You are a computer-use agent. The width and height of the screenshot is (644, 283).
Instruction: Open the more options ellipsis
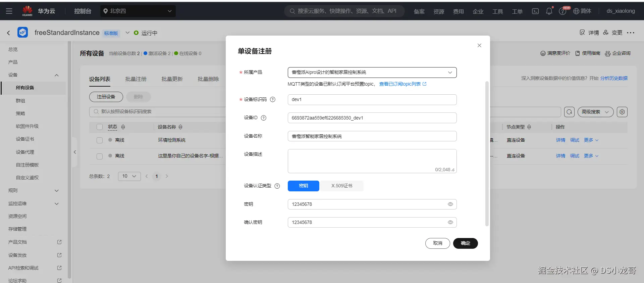tap(631, 33)
